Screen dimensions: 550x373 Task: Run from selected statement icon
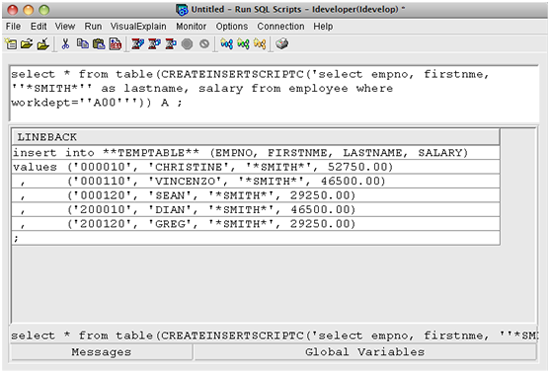(x=154, y=44)
